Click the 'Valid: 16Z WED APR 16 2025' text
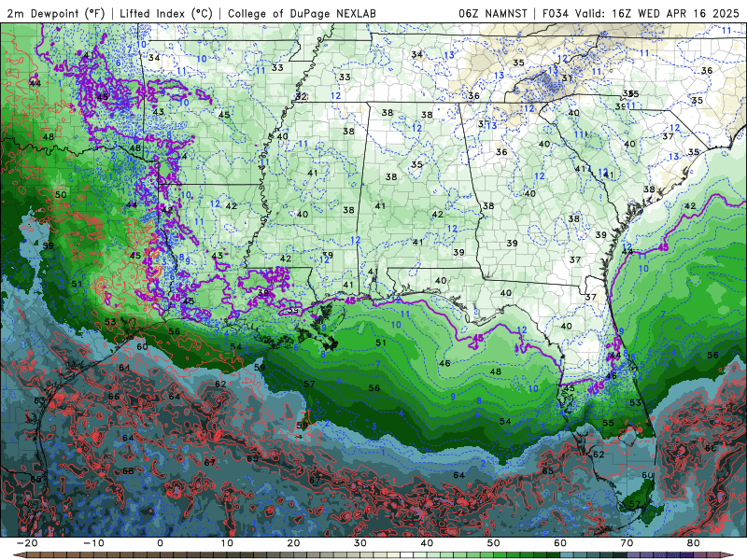The width and height of the screenshot is (747, 560). tap(657, 13)
